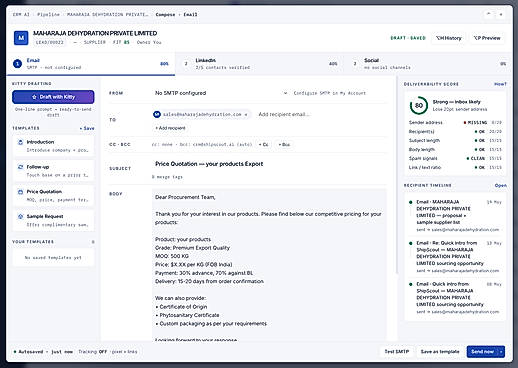Click the DRAFT · SAVED status label
The width and height of the screenshot is (518, 368).
point(408,38)
